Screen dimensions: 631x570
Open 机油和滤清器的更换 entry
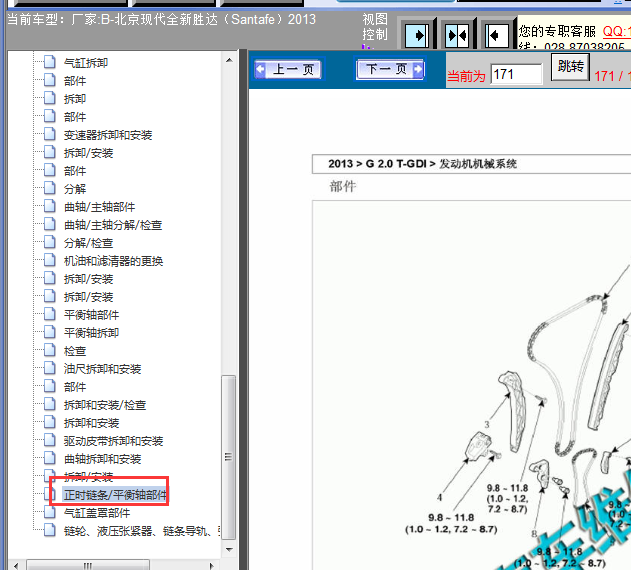[113, 261]
